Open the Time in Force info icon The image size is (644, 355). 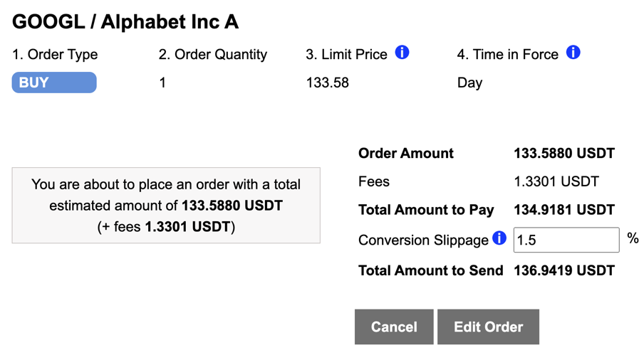[x=573, y=53]
